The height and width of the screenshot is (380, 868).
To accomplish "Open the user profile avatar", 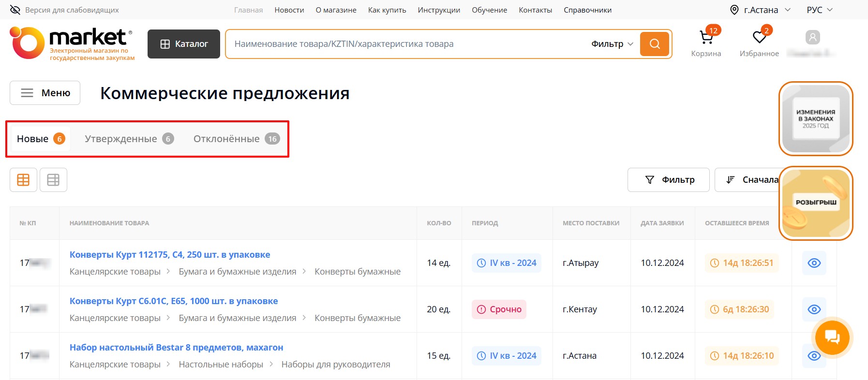I will point(812,38).
